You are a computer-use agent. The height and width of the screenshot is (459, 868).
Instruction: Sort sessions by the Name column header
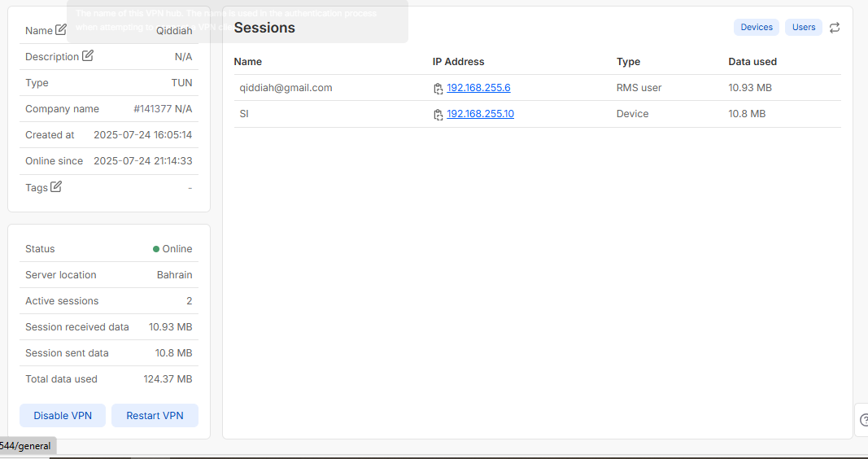(x=247, y=62)
